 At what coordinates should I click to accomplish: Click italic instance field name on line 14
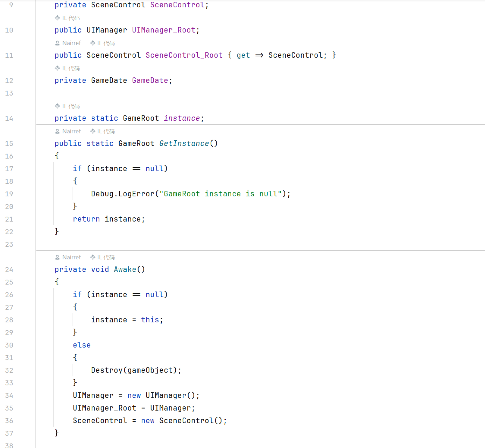(182, 118)
